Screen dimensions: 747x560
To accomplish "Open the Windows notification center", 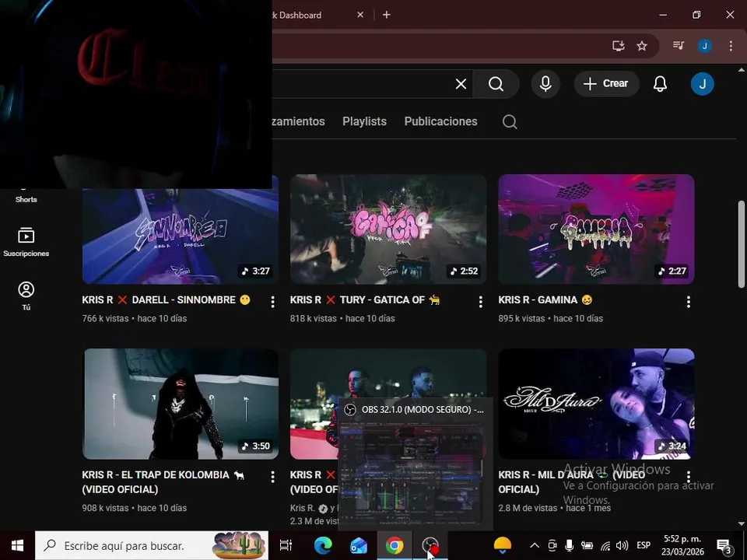I will click(724, 546).
